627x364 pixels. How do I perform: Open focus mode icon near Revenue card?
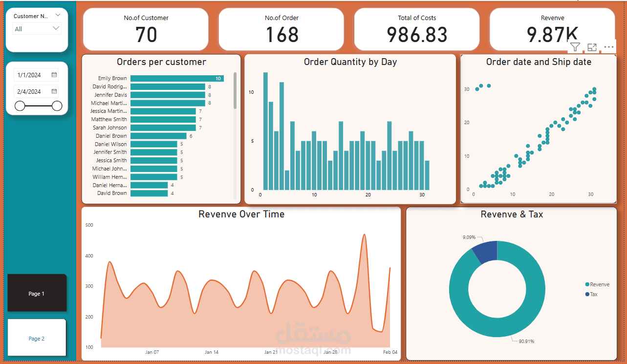click(592, 47)
